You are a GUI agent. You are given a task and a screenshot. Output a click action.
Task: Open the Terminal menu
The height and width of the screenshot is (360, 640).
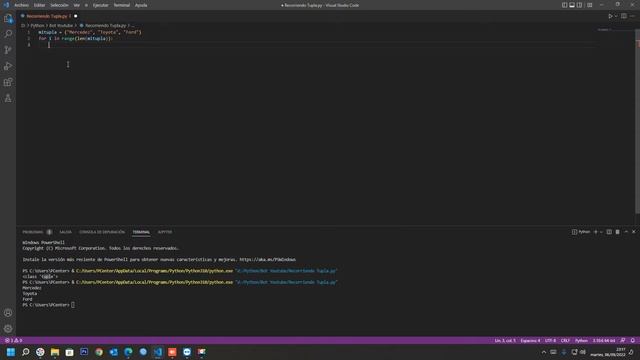122,5
